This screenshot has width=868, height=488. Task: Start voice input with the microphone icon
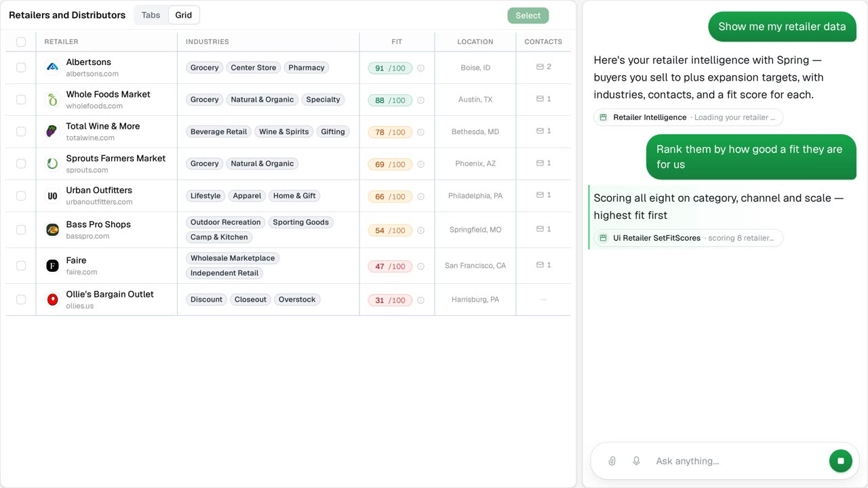[x=636, y=461]
